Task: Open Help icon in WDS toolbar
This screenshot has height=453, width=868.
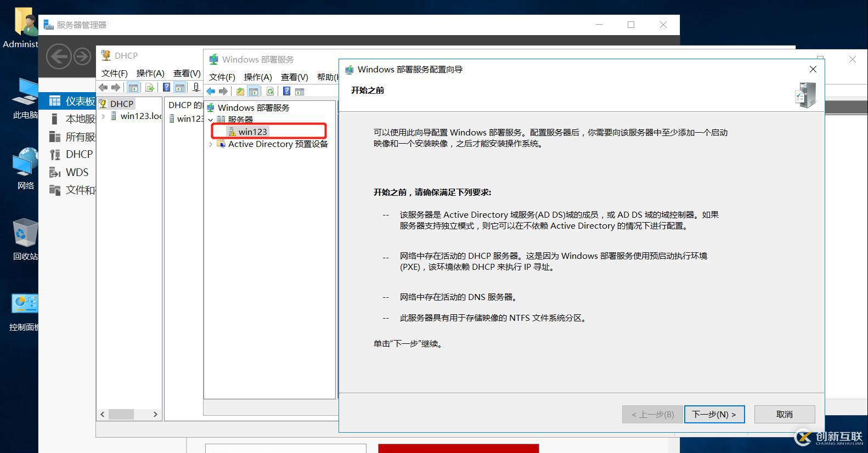Action: click(x=286, y=91)
